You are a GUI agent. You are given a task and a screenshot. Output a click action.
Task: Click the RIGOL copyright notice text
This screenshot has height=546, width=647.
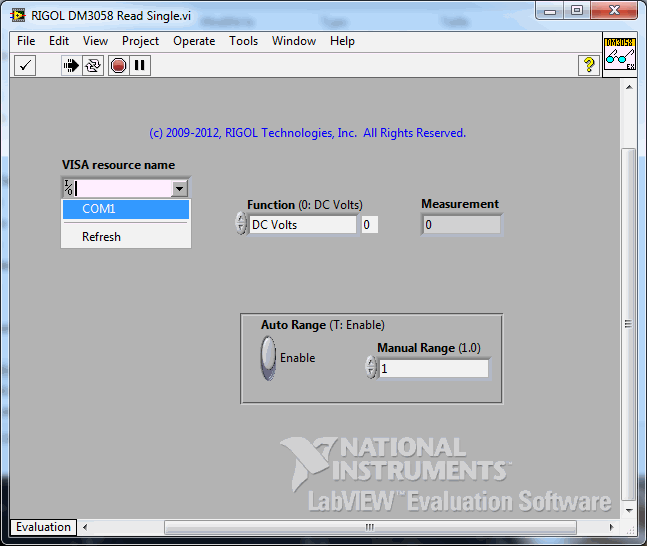point(307,133)
